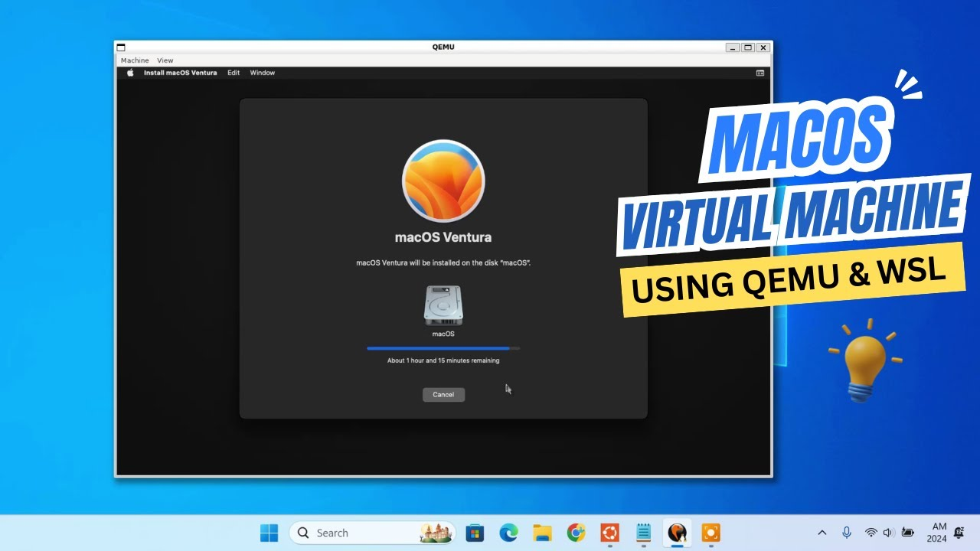This screenshot has width=980, height=551.
Task: Launch Google Chrome from taskbar
Action: 576,533
